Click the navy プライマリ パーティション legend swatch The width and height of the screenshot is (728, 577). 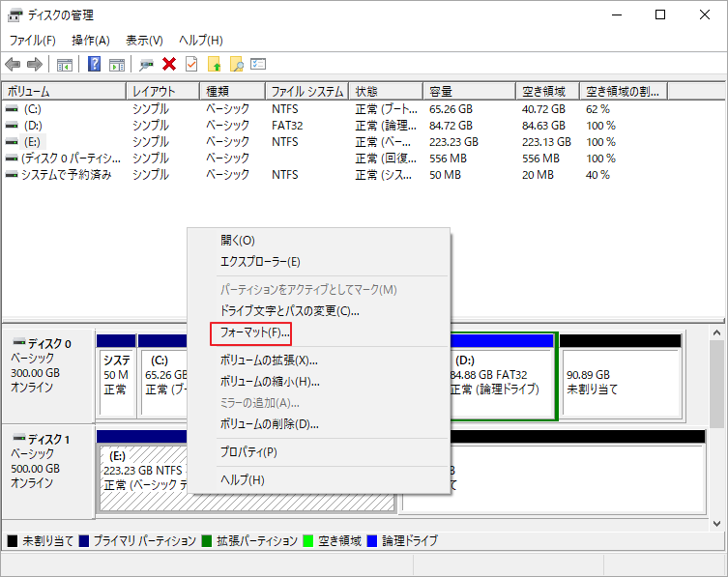click(x=83, y=541)
